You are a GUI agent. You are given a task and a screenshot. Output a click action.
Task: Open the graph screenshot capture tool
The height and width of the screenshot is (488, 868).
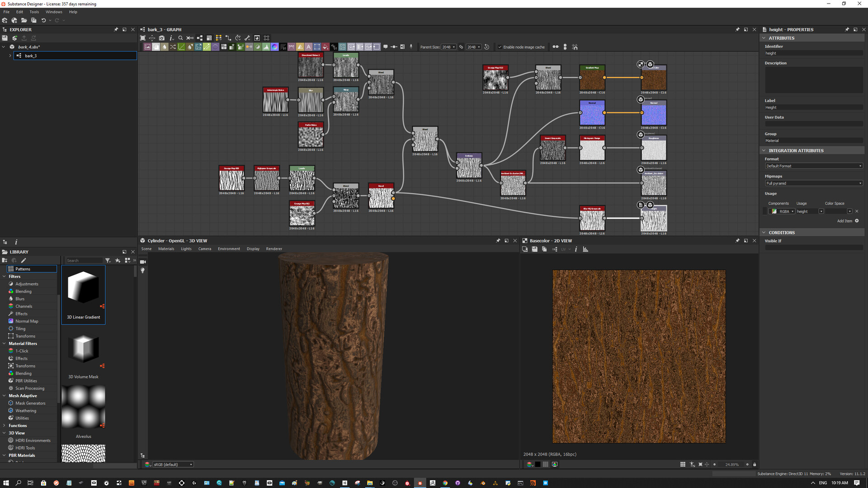point(162,38)
